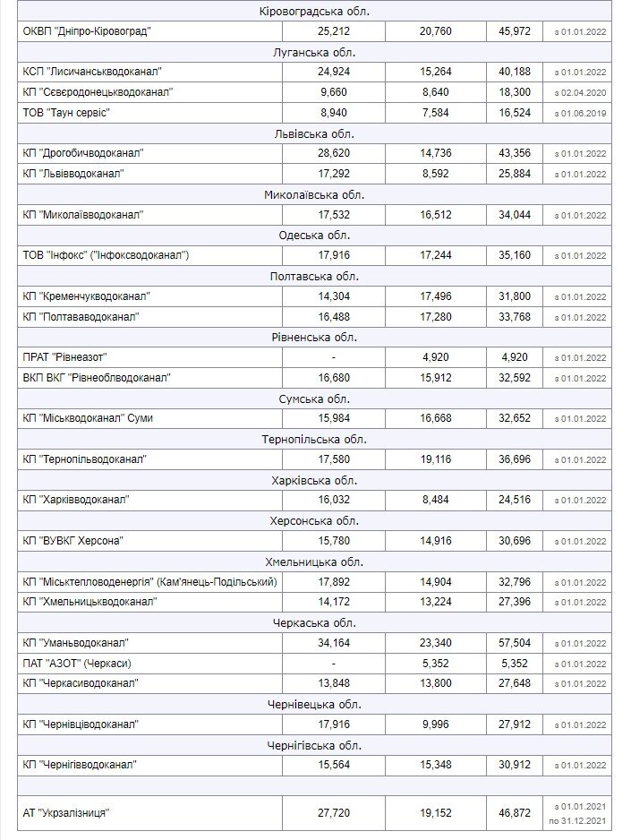Select the Львівська обл. section header
This screenshot has height=840, width=631.
point(313,133)
